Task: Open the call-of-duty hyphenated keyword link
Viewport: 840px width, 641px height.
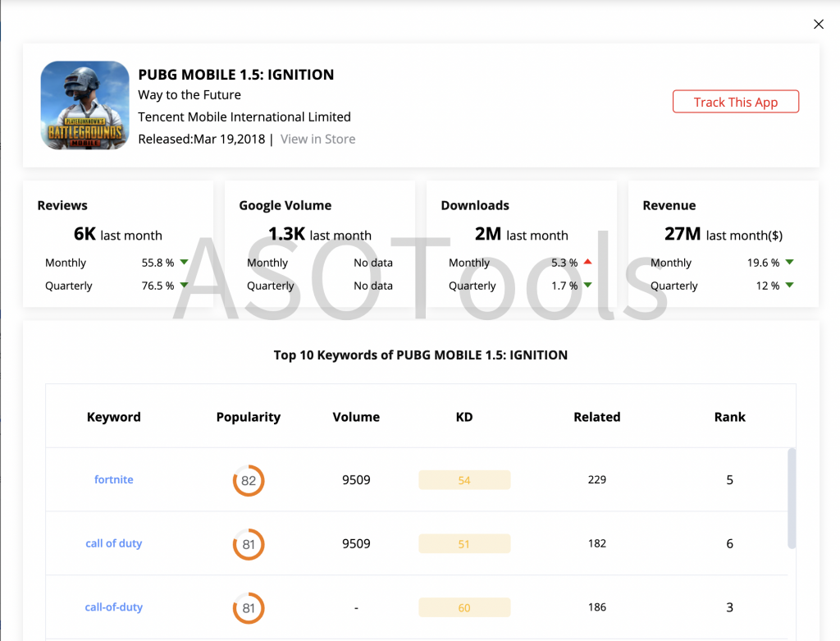Action: 113,607
